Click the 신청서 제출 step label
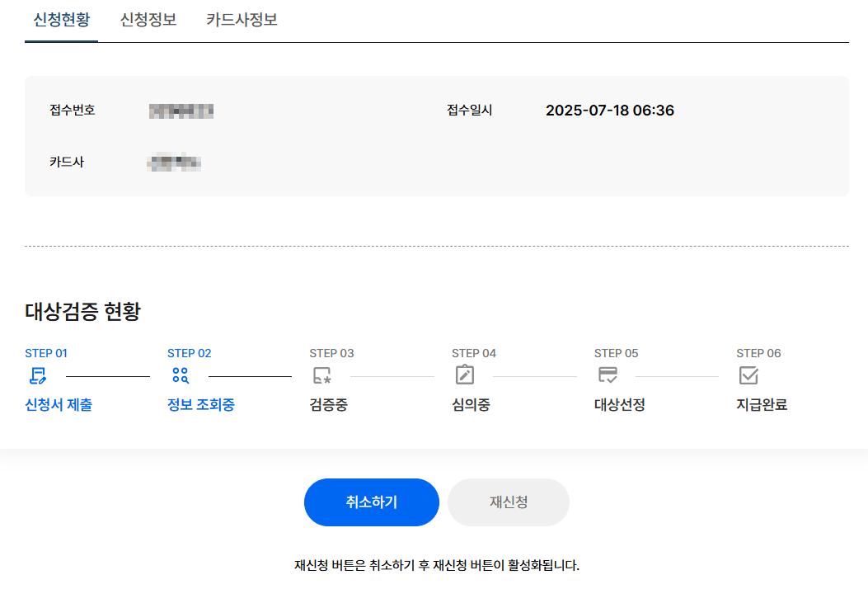 [57, 405]
